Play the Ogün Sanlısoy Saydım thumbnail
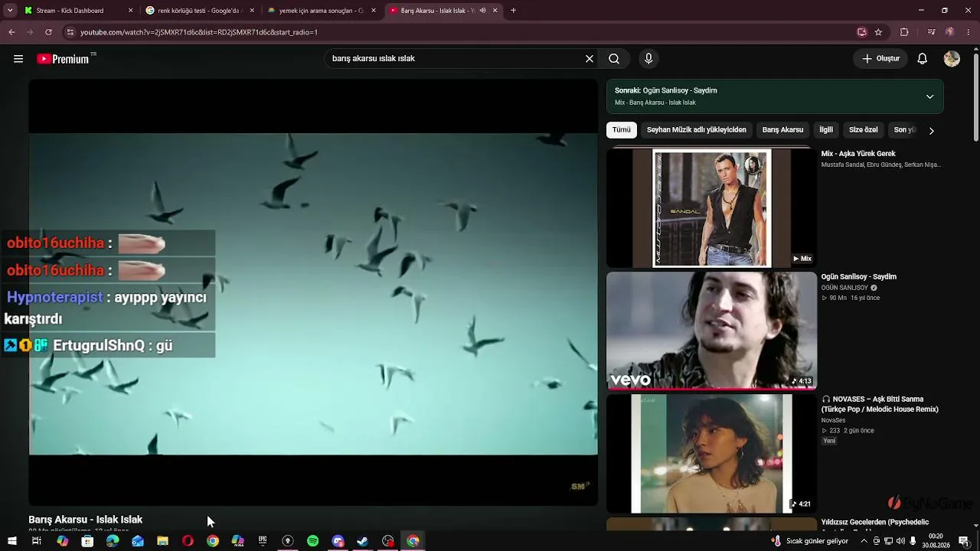This screenshot has width=980, height=551. click(x=711, y=331)
